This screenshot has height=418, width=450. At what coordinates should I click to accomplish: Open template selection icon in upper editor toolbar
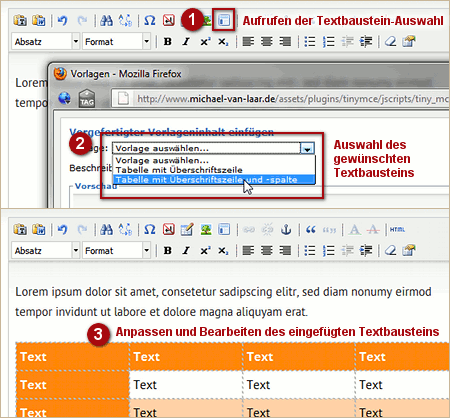tap(224, 21)
